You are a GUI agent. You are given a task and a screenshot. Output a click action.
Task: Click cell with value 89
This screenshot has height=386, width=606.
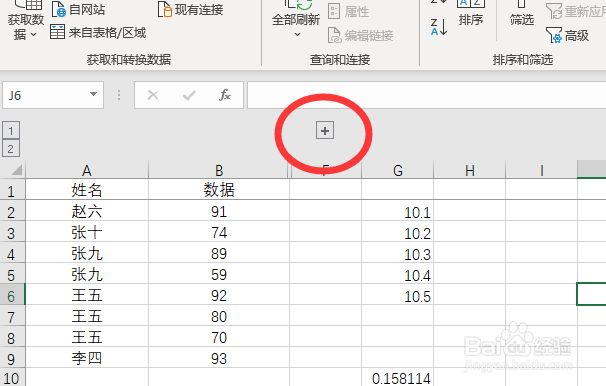click(219, 253)
